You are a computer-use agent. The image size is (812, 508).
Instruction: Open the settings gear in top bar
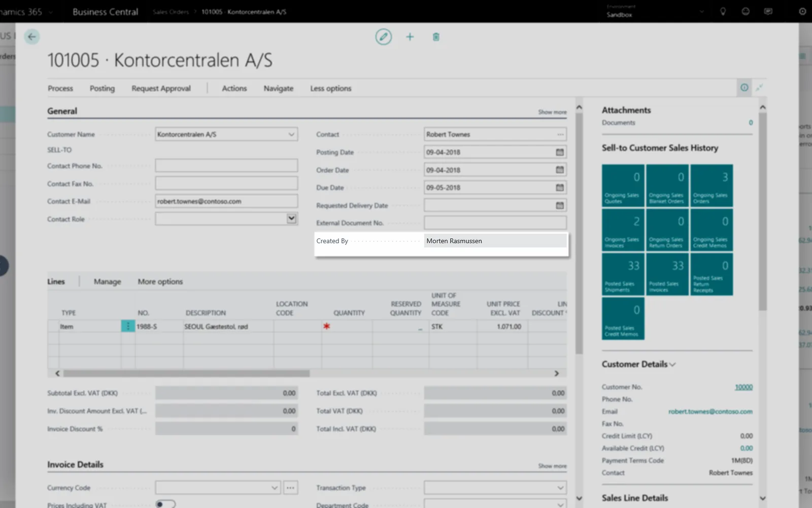(802, 11)
